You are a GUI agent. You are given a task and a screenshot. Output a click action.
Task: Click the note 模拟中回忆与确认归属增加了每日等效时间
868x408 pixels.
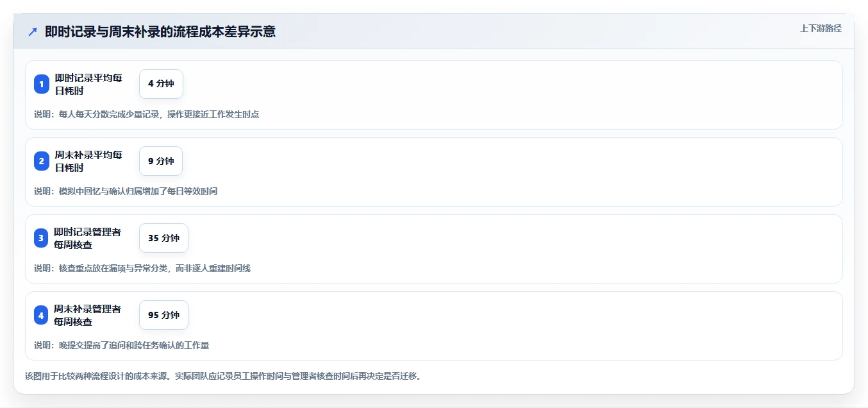pyautogui.click(x=138, y=191)
